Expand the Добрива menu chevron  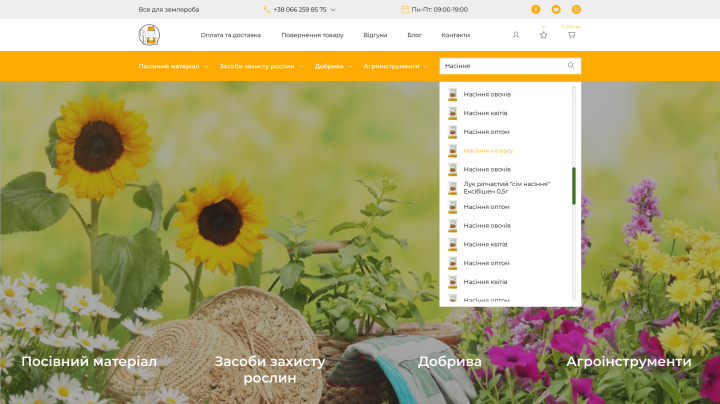click(x=350, y=67)
